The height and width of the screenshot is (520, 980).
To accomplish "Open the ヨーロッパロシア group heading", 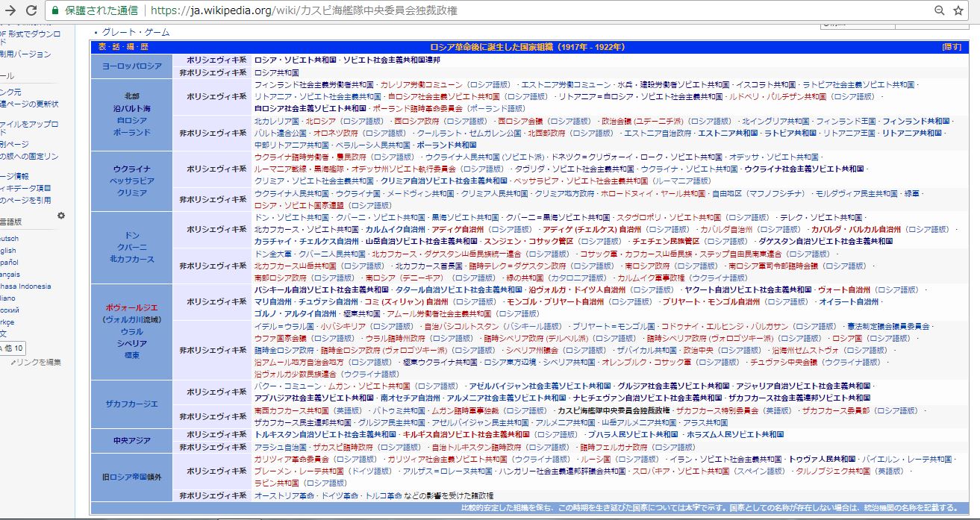I will 131,66.
